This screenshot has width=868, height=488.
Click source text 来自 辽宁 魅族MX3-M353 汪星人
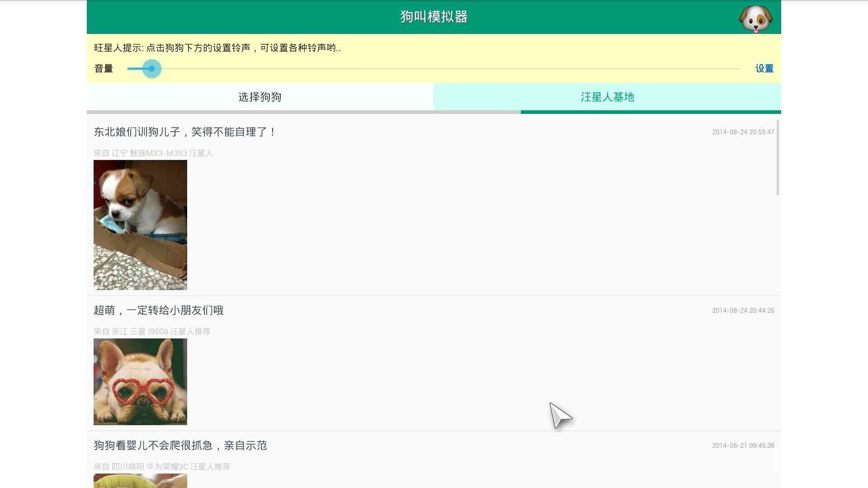tap(153, 153)
